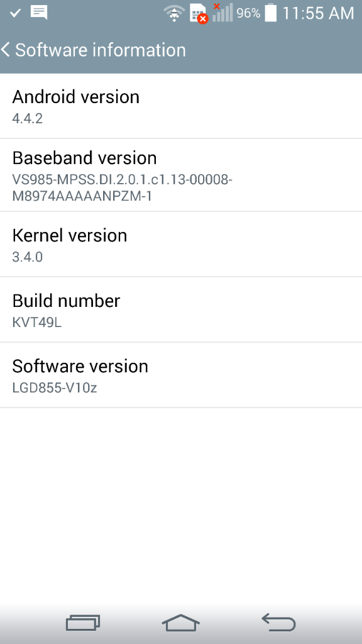Tap the back navigation button at bottom
Screen dimensions: 362x644
coord(278,622)
